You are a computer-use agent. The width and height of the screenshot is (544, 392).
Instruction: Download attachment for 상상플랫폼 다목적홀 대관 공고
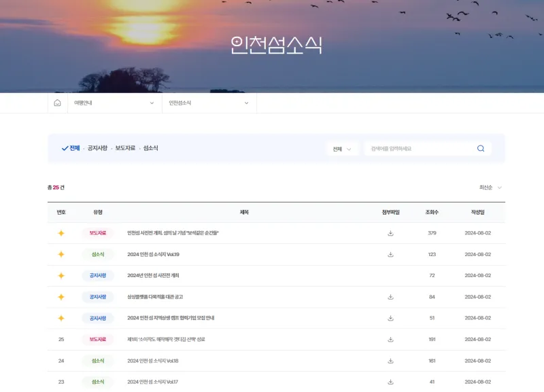pos(390,297)
